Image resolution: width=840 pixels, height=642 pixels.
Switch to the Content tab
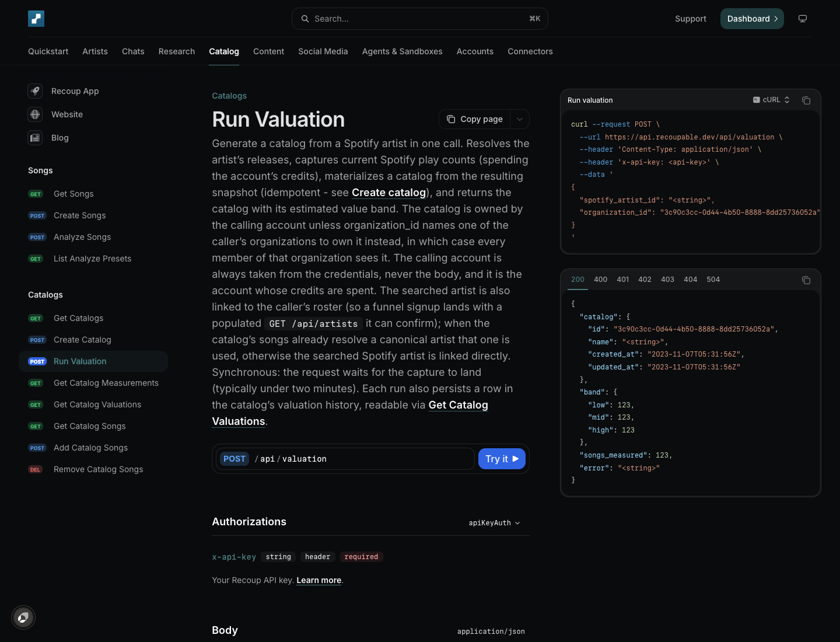tap(269, 51)
